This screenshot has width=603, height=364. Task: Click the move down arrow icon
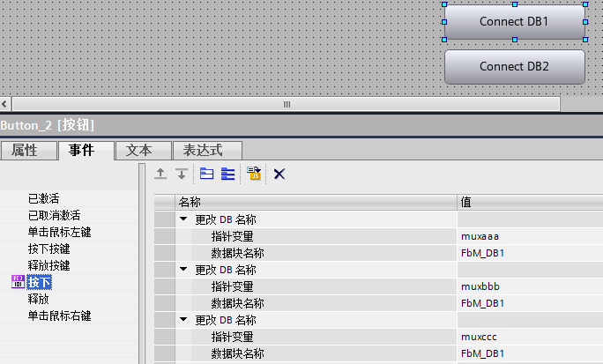[181, 175]
